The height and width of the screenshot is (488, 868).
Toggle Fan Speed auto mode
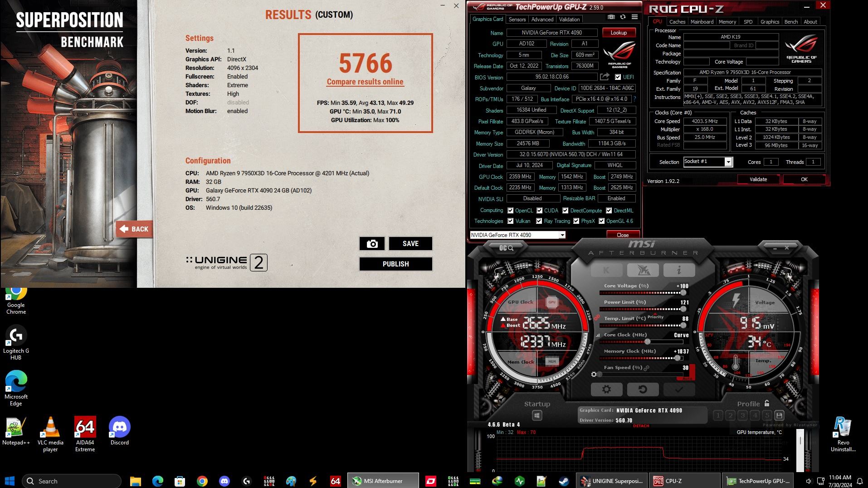coord(687,378)
